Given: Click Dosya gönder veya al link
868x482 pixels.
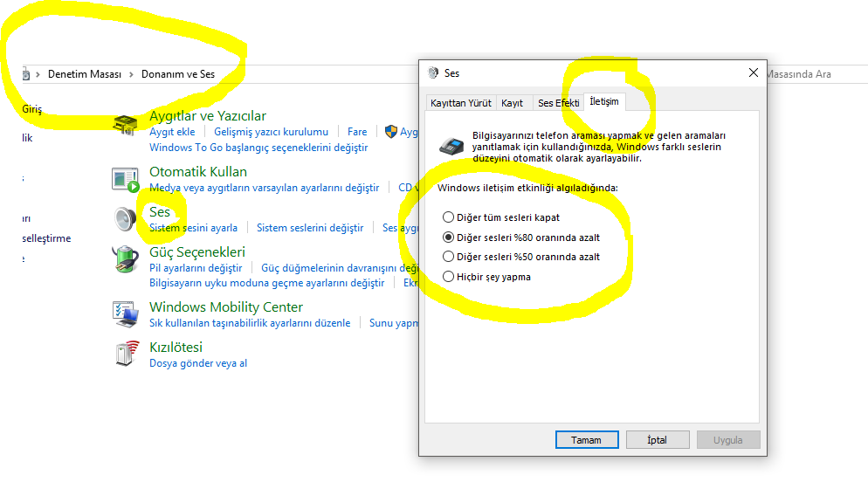Looking at the screenshot, I should 198,363.
